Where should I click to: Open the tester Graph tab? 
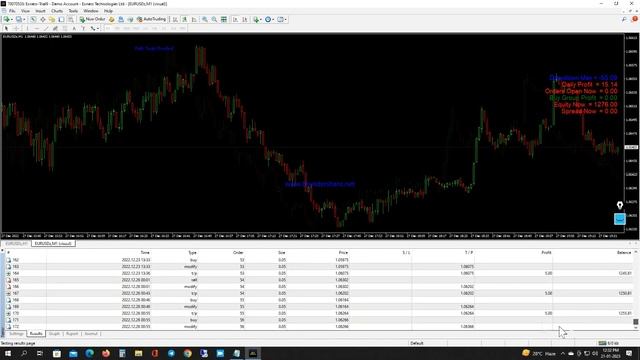54,334
